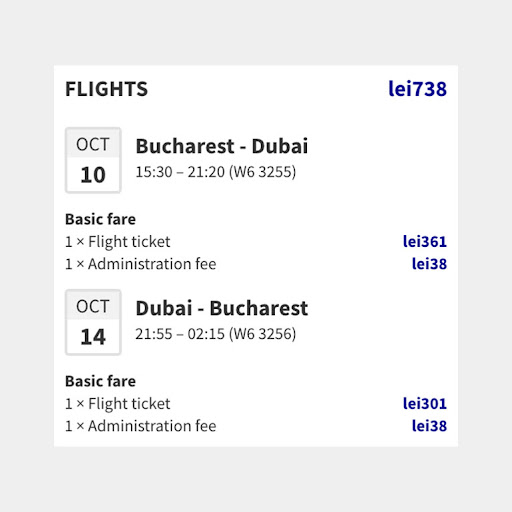Click the Dubai - Bucharest route title
This screenshot has height=512, width=512.
(x=222, y=308)
